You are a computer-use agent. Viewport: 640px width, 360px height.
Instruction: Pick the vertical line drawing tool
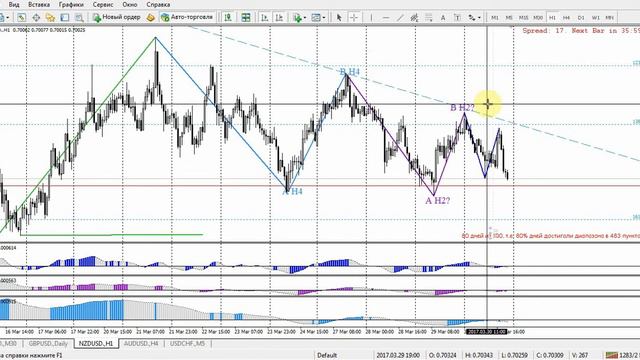pyautogui.click(x=371, y=17)
